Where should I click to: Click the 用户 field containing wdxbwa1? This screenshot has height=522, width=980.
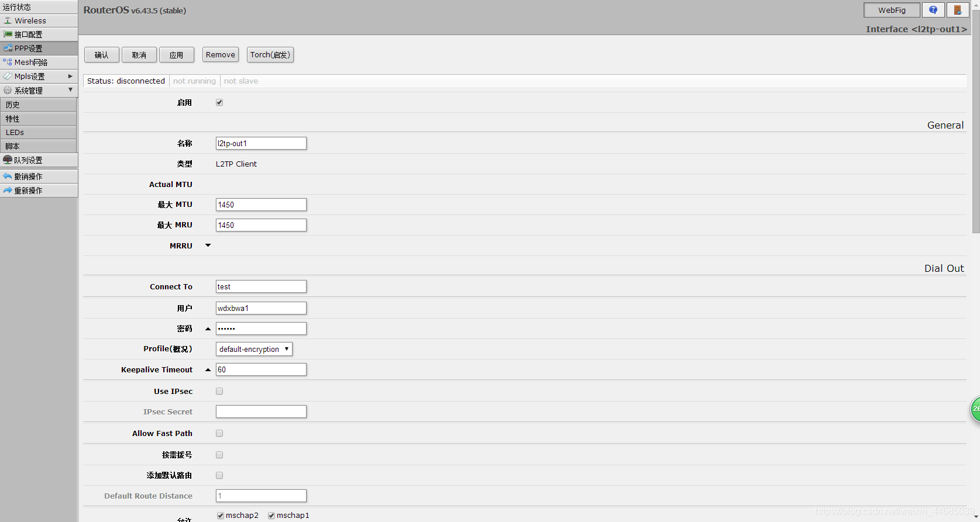tap(261, 308)
